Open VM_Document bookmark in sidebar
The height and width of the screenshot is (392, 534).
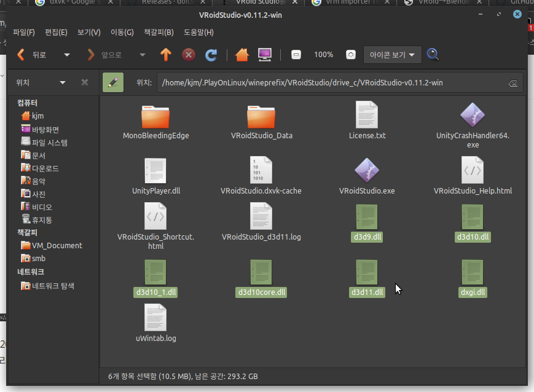[52, 246]
